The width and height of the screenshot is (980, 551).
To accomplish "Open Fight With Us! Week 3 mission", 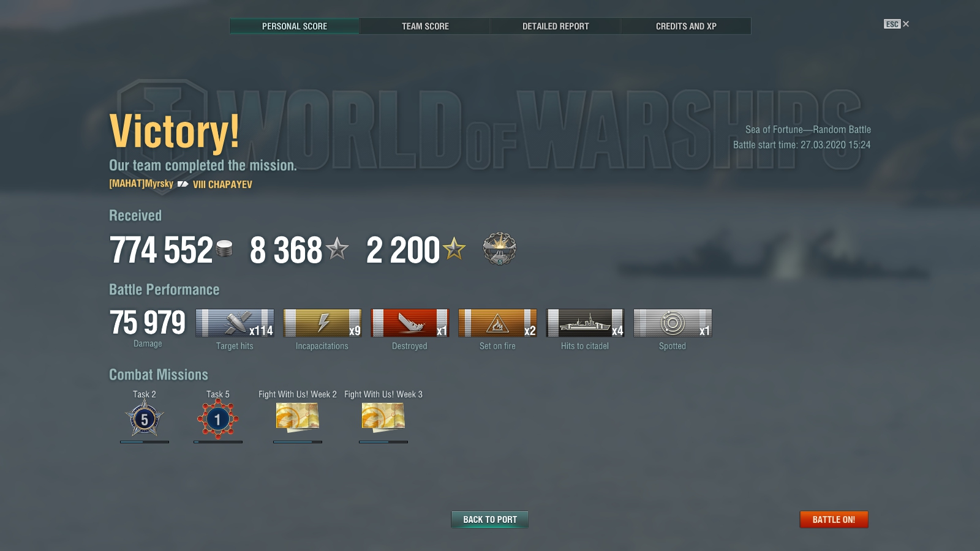I will [x=383, y=418].
